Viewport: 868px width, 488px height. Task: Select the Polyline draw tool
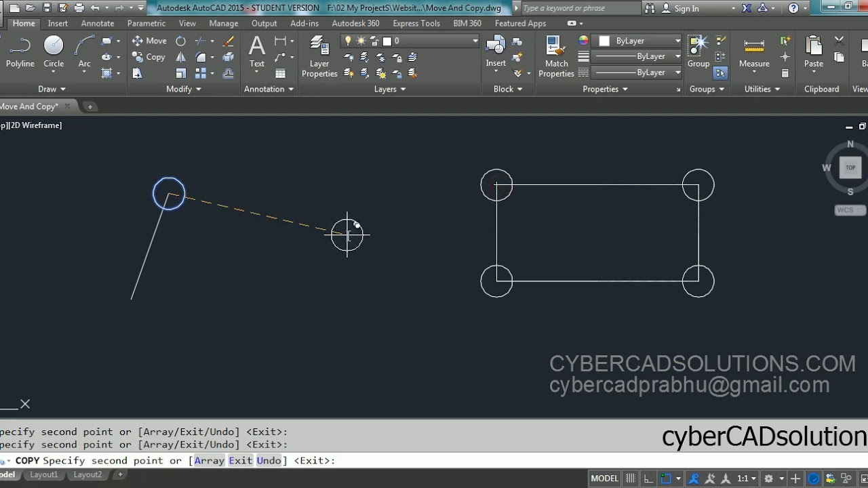[x=20, y=52]
